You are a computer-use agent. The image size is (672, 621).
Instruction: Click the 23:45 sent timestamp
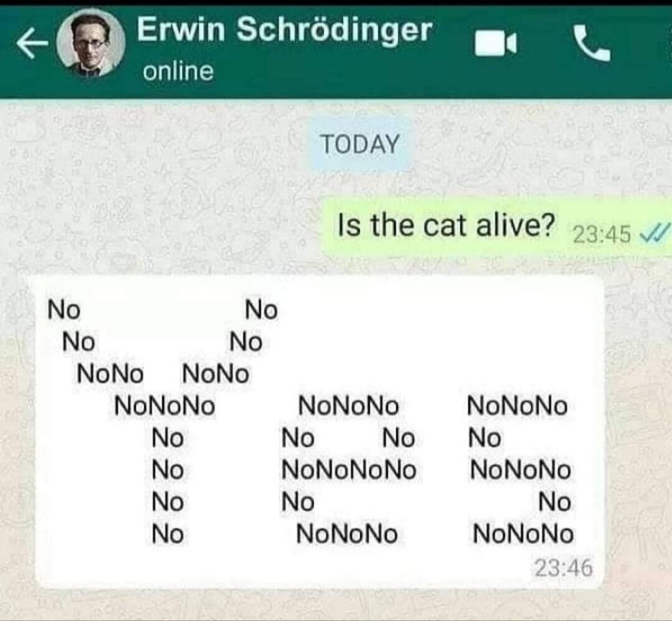point(602,235)
